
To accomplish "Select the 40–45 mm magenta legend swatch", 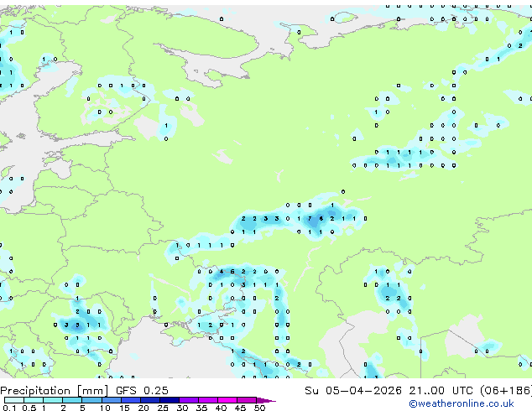I will [227, 400].
